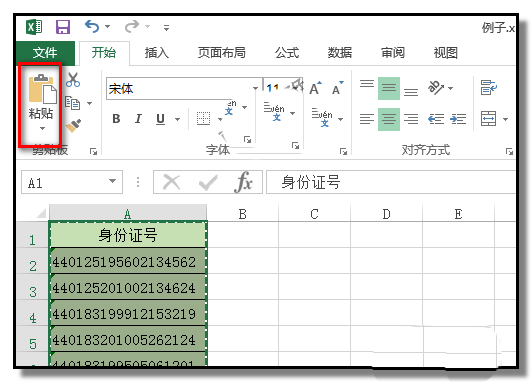Increase indent in alignment group
This screenshot has height=382, width=532.
click(458, 119)
